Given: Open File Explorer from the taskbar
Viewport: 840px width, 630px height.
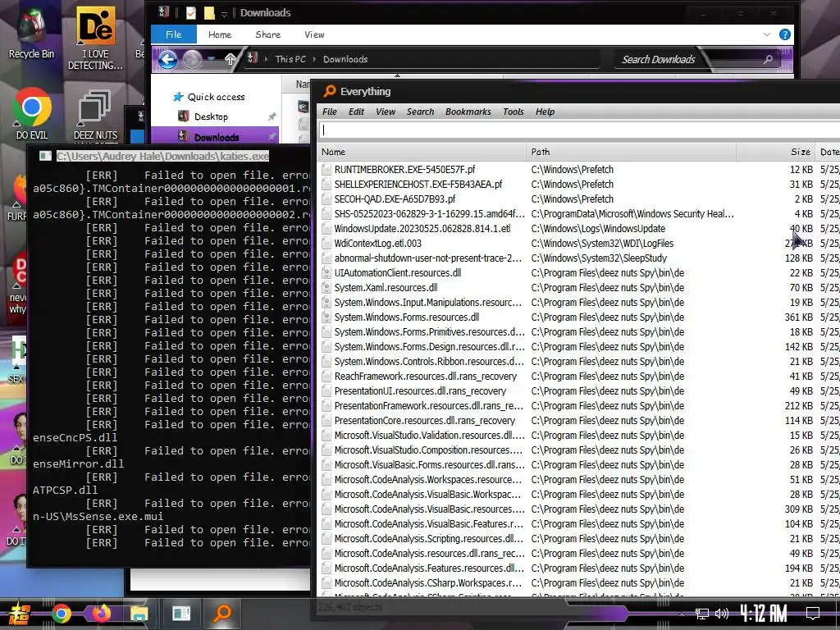Looking at the screenshot, I should pyautogui.click(x=139, y=614).
